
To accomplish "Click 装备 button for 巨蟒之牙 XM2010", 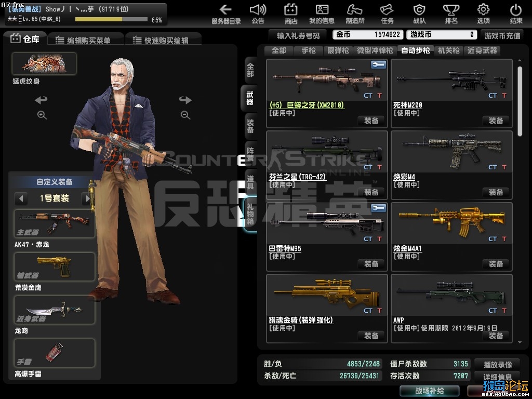I will click(x=371, y=121).
